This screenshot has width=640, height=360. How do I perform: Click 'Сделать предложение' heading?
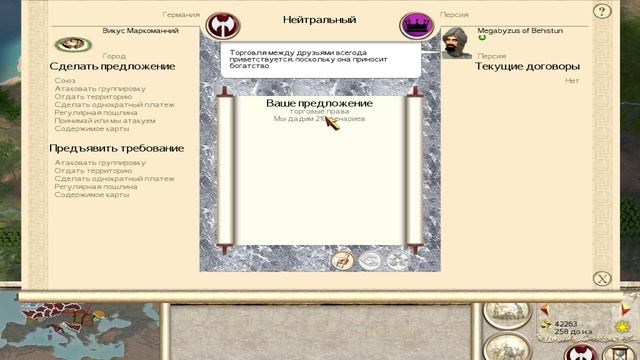pos(112,66)
